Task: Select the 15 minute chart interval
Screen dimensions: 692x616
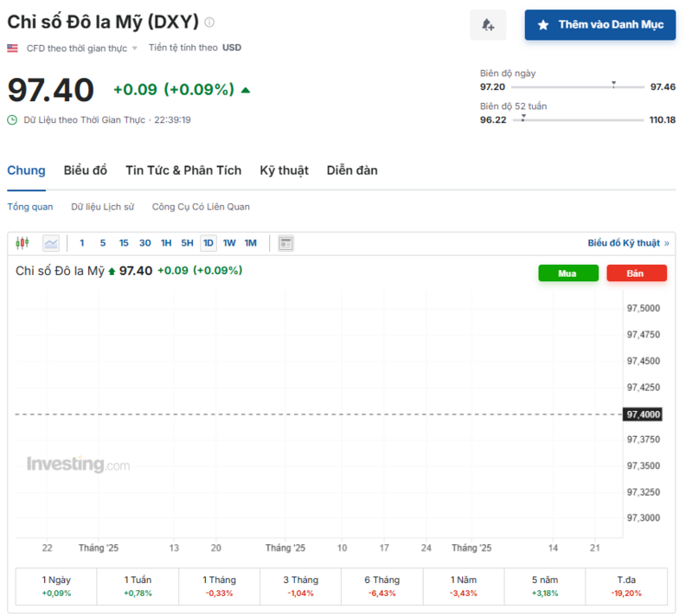Action: pyautogui.click(x=124, y=243)
